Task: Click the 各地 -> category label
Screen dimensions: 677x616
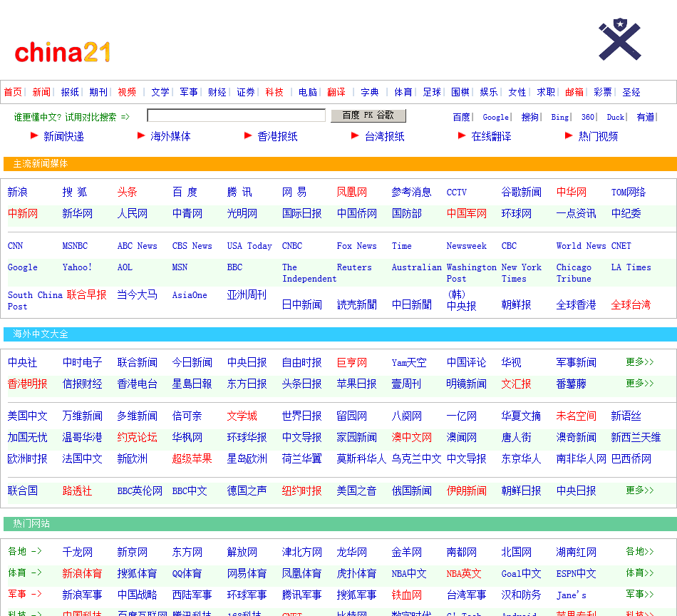Action: (25, 552)
